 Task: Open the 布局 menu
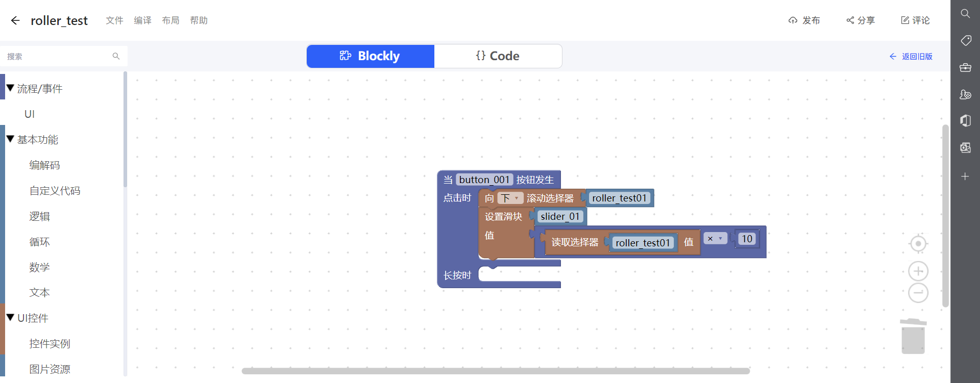(x=170, y=20)
